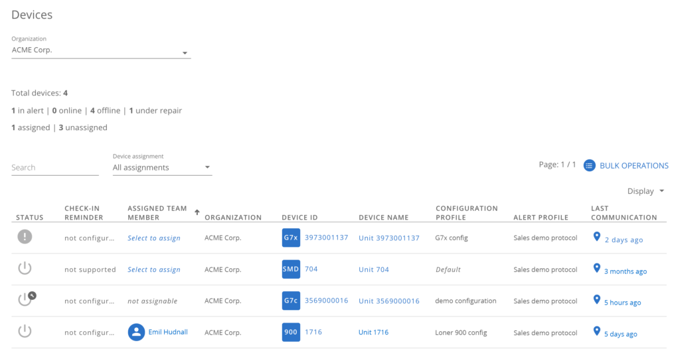Image resolution: width=680 pixels, height=361 pixels.
Task: Open the Organization dropdown showing ACME Corp.
Action: coord(101,51)
